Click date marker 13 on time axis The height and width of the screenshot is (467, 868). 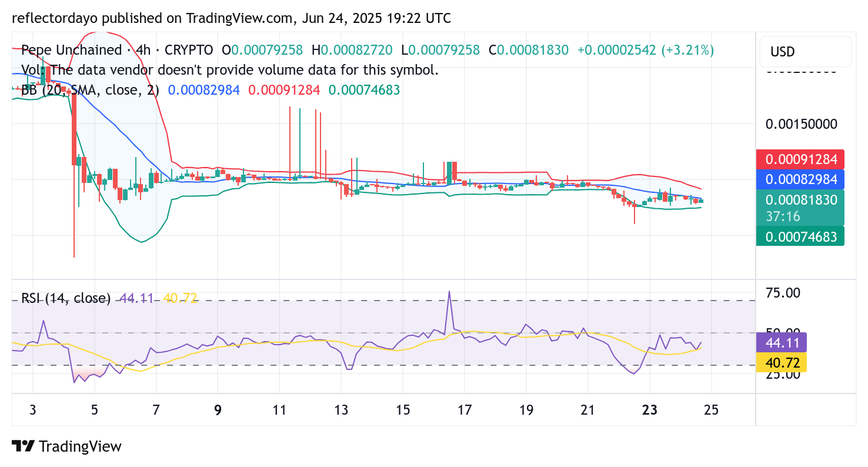coord(341,410)
